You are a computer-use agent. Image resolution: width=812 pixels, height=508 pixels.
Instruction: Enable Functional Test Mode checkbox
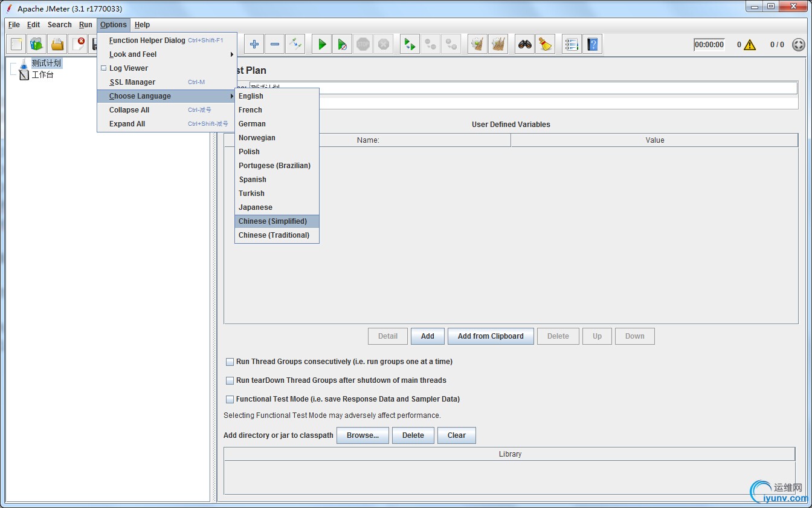[230, 399]
